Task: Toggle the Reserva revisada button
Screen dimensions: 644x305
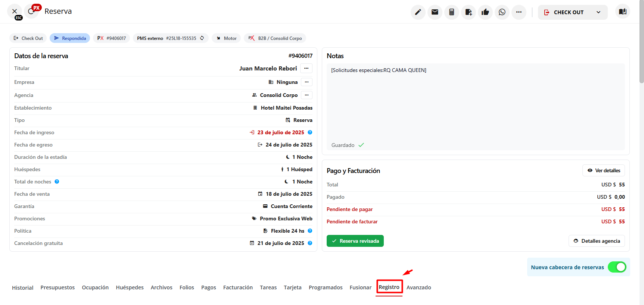Action: tap(355, 241)
